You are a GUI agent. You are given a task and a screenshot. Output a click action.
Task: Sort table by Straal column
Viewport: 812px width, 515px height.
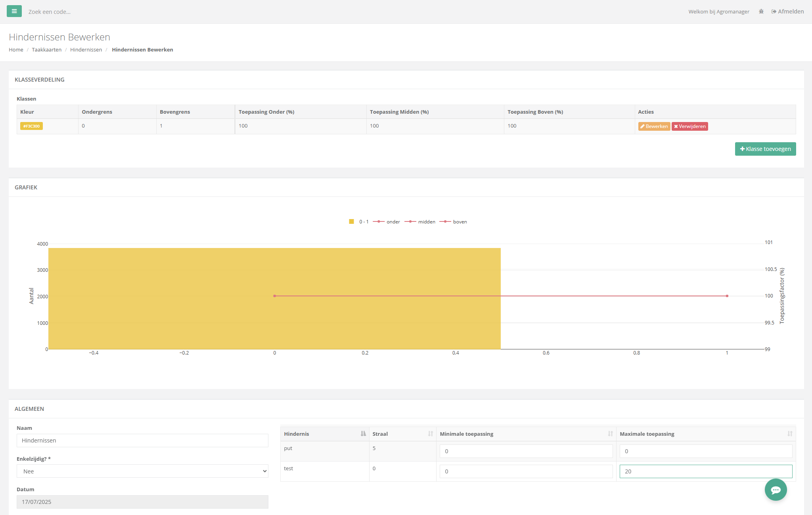(402, 434)
